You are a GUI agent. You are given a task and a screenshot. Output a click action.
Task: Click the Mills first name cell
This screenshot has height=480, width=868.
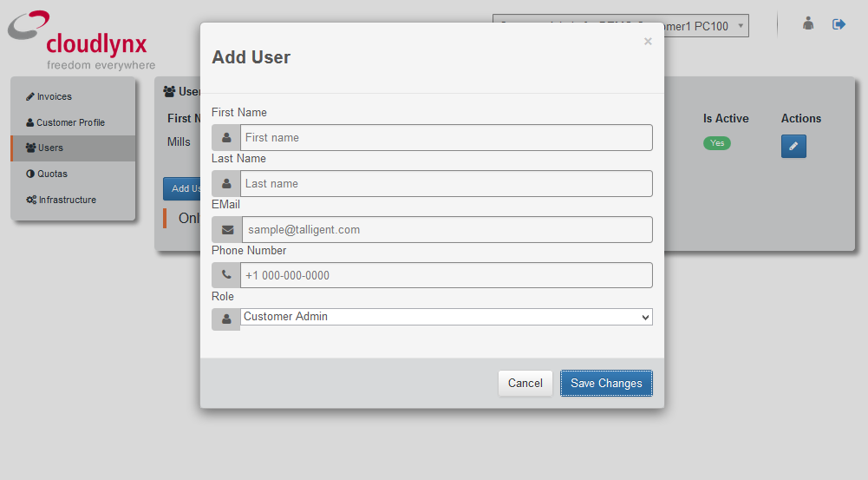pyautogui.click(x=179, y=141)
